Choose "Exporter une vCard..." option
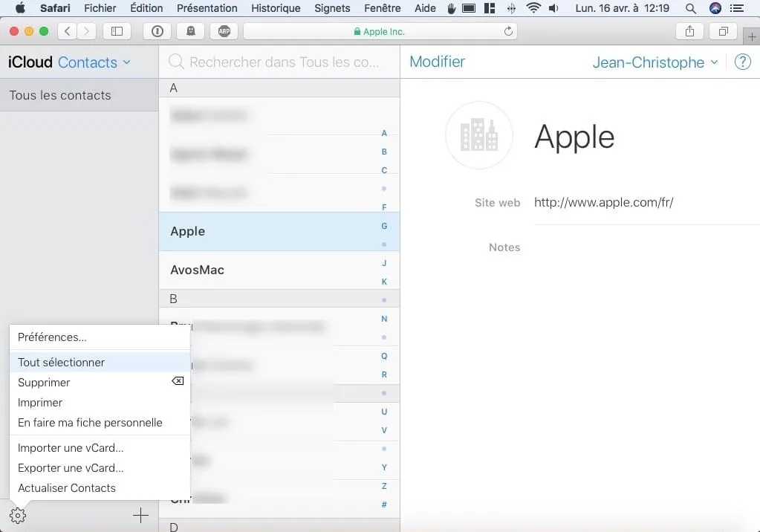760x532 pixels. pos(70,468)
